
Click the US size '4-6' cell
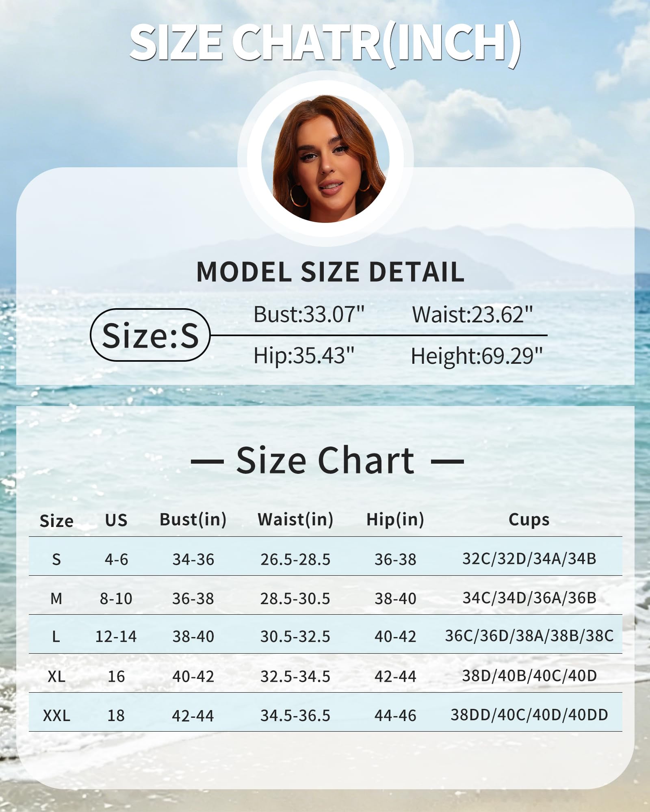[116, 559]
